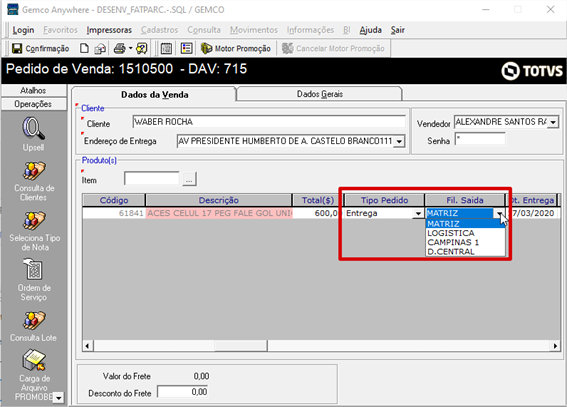
Task: Open the Favoritos menu
Action: pyautogui.click(x=60, y=30)
